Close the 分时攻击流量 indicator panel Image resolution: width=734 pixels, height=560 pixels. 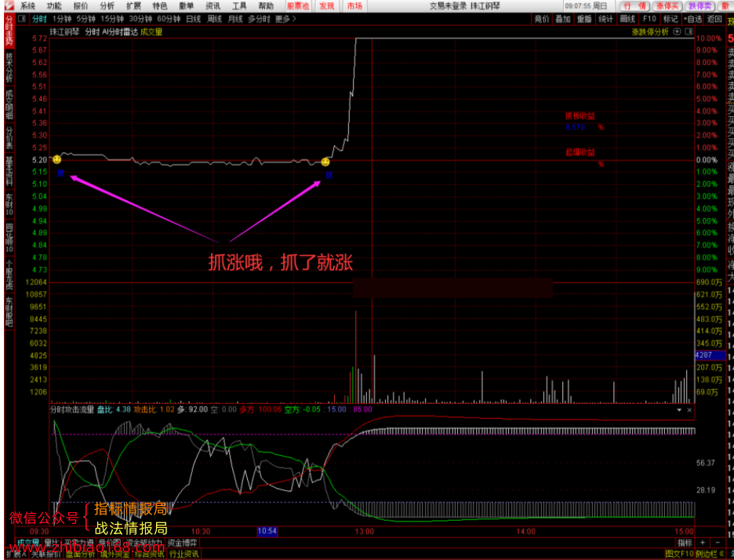[x=689, y=409]
